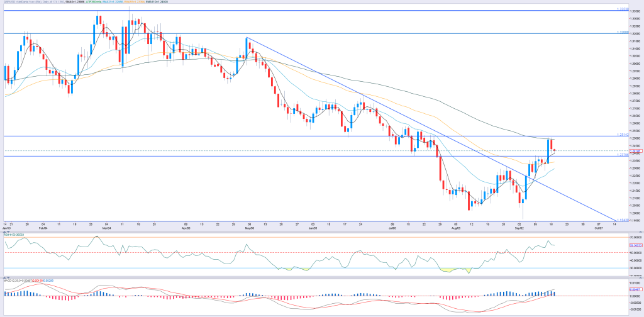This screenshot has width=644, height=317.
Task: Click the Mar/04 date axis label
Action: (106, 227)
